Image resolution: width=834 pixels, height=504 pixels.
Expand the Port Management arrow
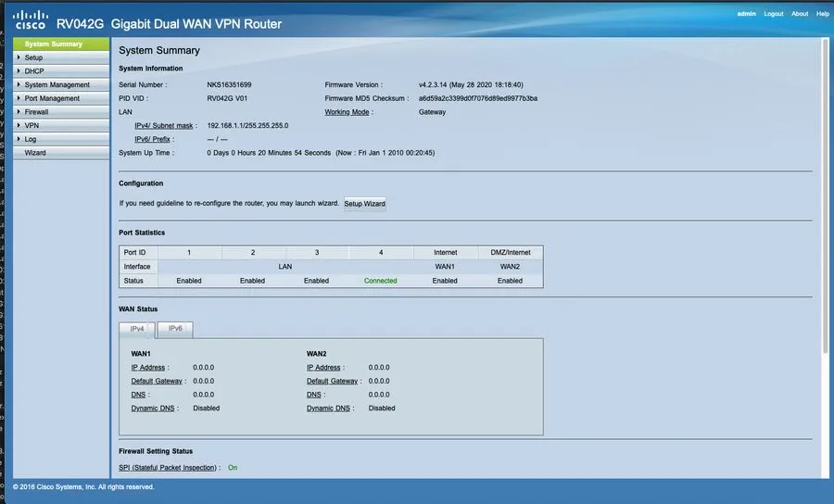pos(19,98)
